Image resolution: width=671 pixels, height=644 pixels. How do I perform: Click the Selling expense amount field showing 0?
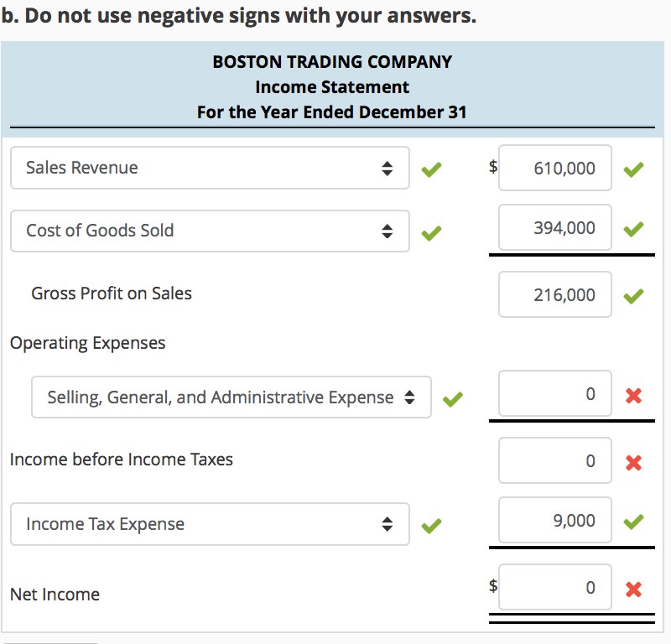coord(555,393)
